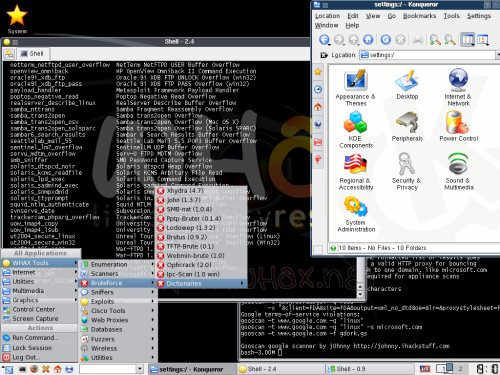The width and height of the screenshot is (500, 375).
Task: Toggle the red folder tab in Konqueror sidebar
Action: click(318, 142)
